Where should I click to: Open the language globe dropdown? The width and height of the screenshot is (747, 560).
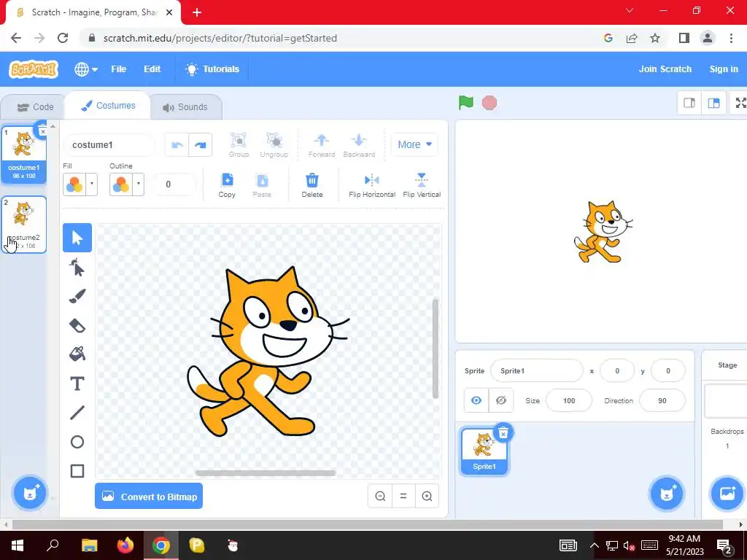[x=86, y=69]
